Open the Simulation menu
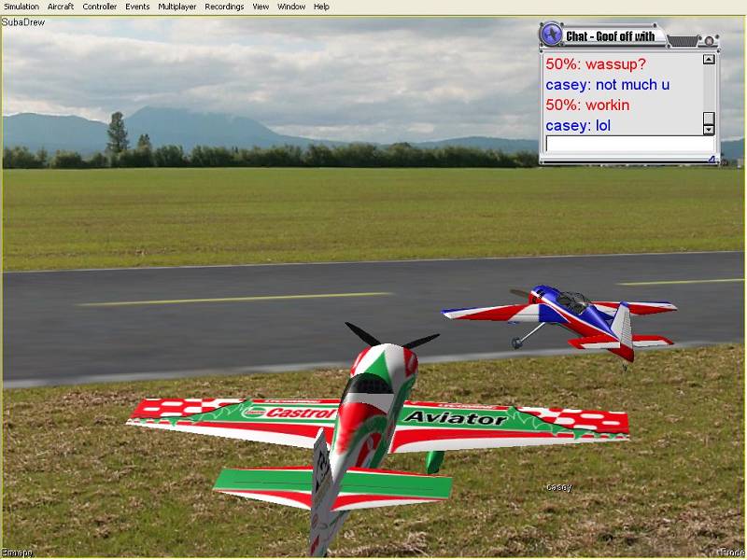The image size is (747, 560). (x=21, y=7)
